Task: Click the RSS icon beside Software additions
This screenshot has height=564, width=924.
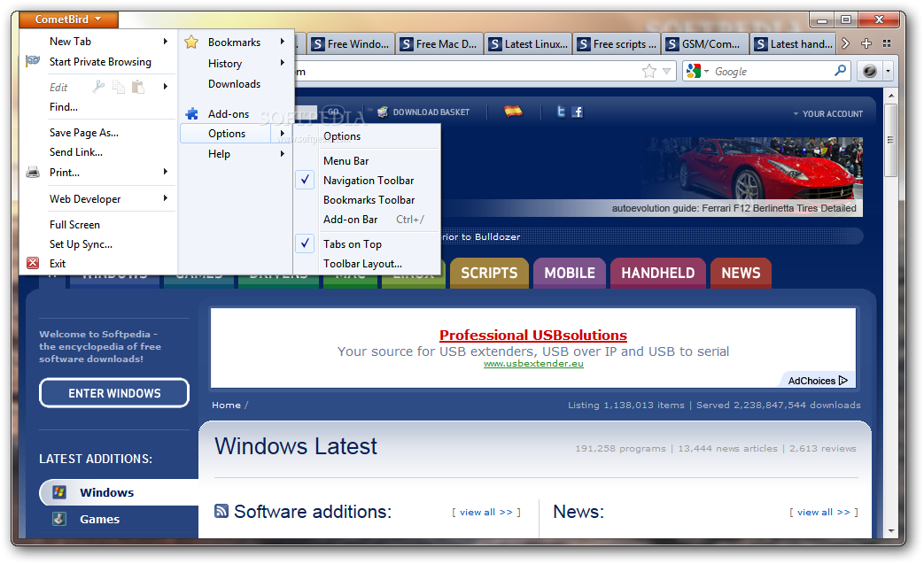Action: [221, 511]
